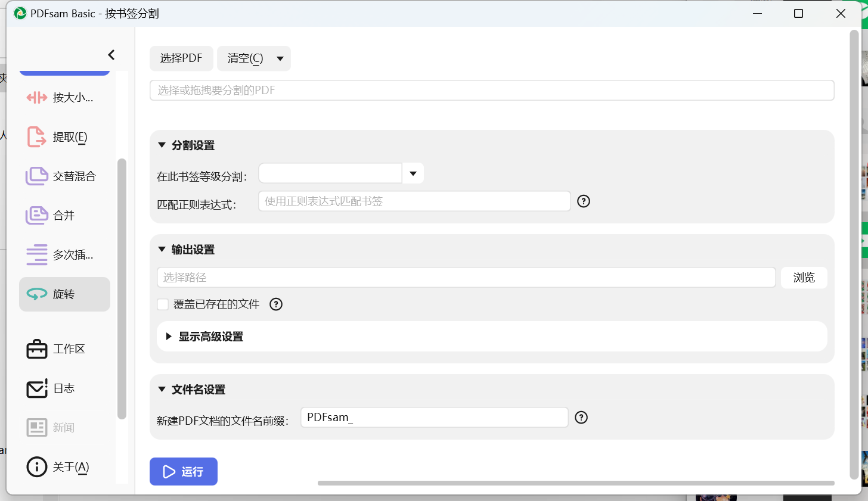This screenshot has width=868, height=501.
Task: Click the Run (运行) button
Action: click(184, 472)
